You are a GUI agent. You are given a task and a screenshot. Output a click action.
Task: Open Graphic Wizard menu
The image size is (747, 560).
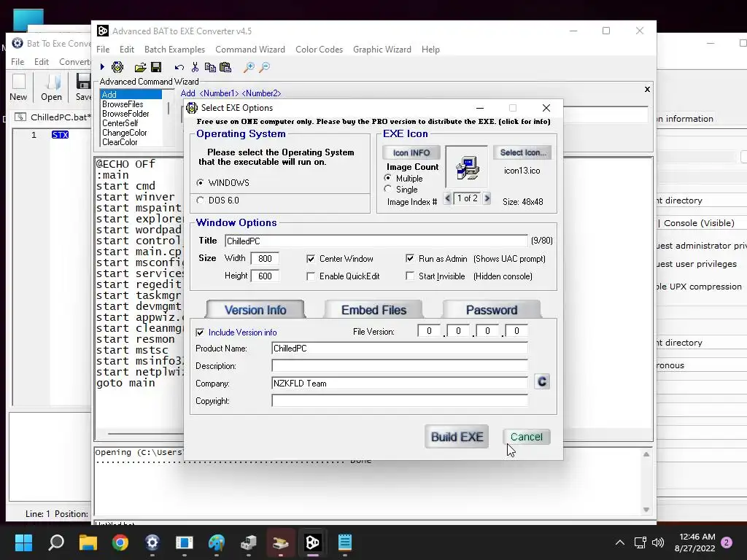(x=382, y=50)
